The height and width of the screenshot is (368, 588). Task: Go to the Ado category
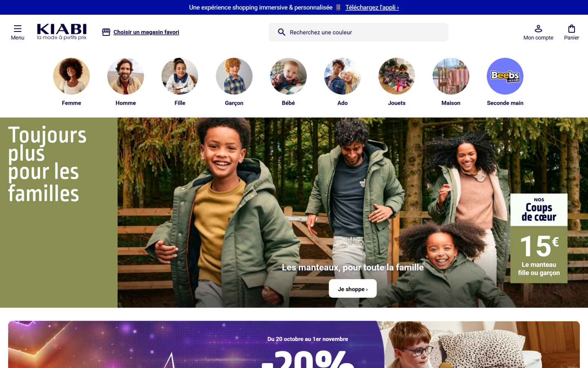[x=343, y=76]
